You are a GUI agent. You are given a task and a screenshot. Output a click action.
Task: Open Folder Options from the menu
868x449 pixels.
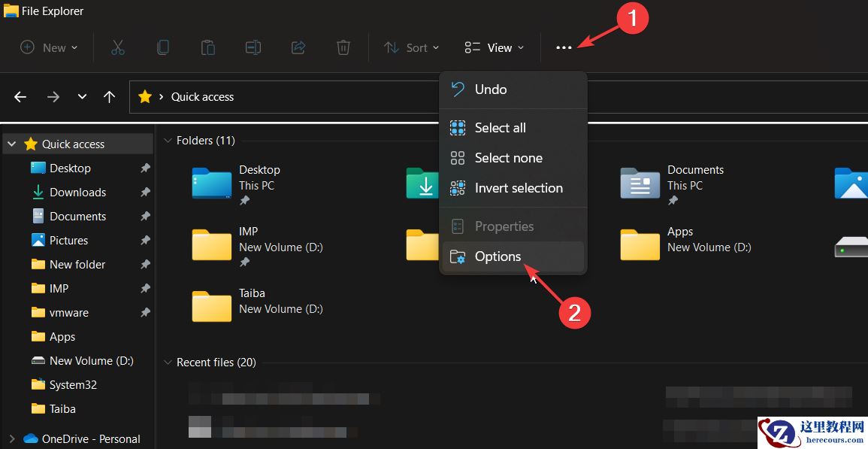click(x=497, y=256)
